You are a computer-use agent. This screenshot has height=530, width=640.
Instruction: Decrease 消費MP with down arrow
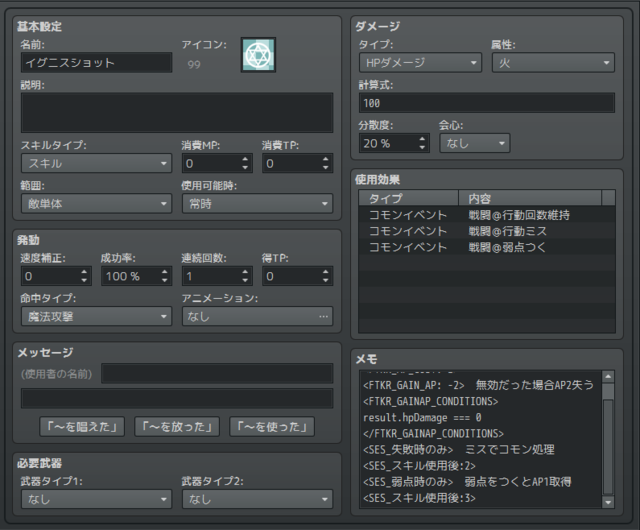(x=245, y=167)
